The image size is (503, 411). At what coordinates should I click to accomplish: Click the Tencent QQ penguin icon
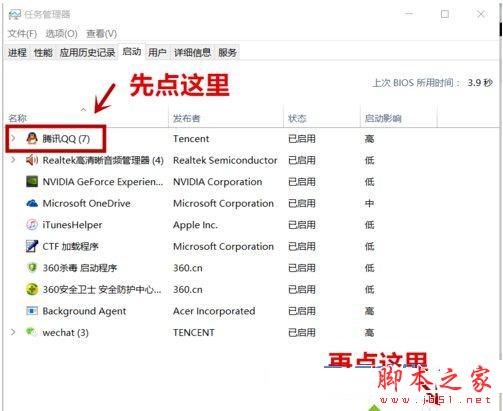point(32,138)
